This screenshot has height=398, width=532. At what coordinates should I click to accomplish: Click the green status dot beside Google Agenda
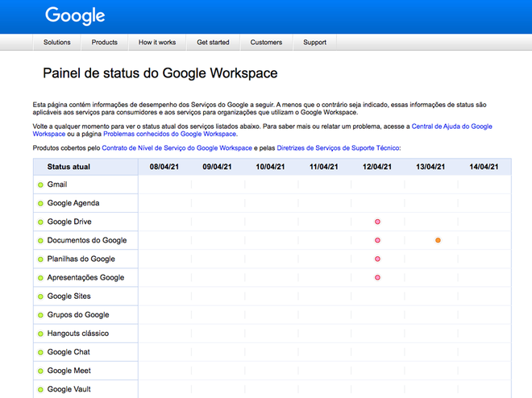41,203
